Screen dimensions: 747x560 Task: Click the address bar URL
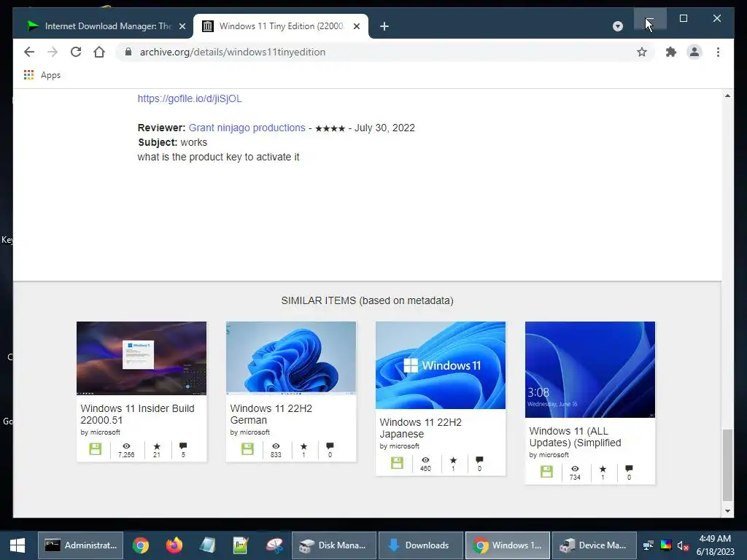pyautogui.click(x=233, y=52)
